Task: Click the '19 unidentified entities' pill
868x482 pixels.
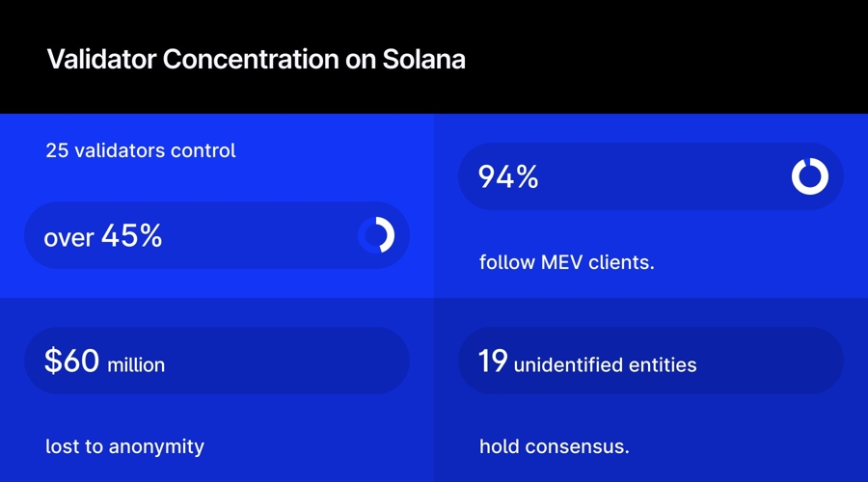Action: (x=650, y=361)
